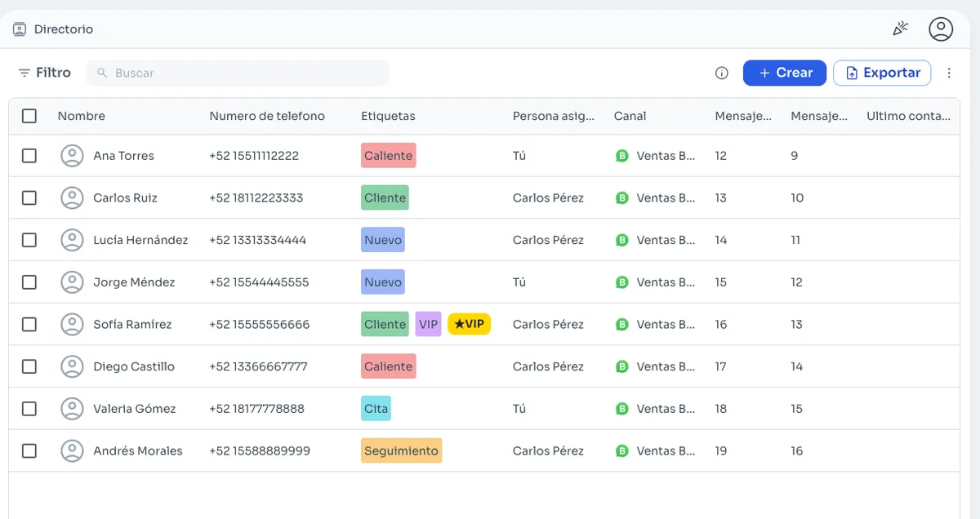This screenshot has width=980, height=519.
Task: Open the three-dot more options menu
Action: coord(949,73)
